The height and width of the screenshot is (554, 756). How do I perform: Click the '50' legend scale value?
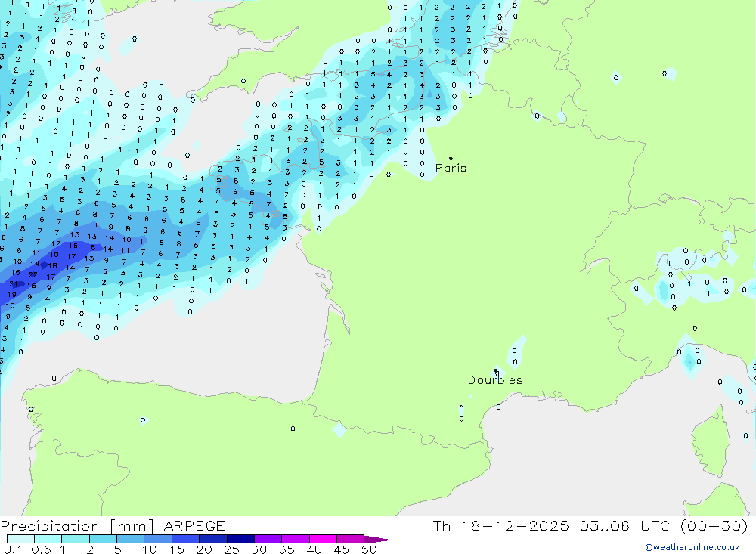pos(369,549)
